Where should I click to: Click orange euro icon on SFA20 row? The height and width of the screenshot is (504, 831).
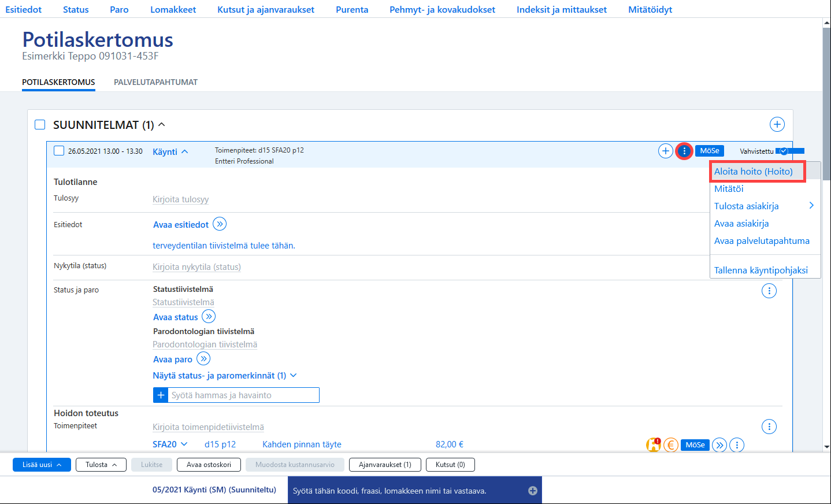pos(671,444)
